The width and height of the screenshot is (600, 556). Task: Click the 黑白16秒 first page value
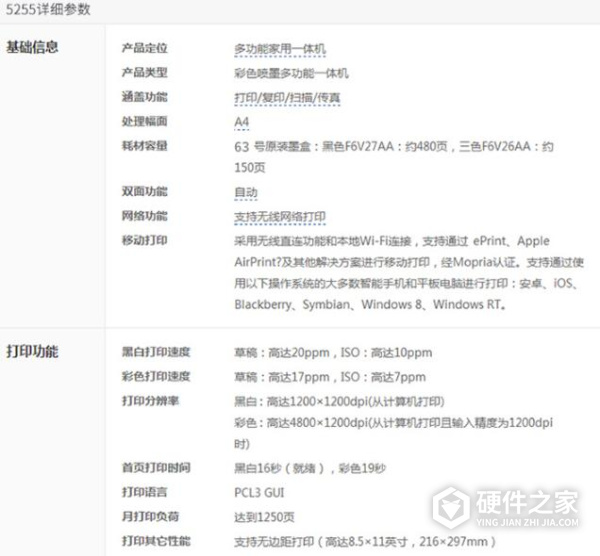point(310,468)
